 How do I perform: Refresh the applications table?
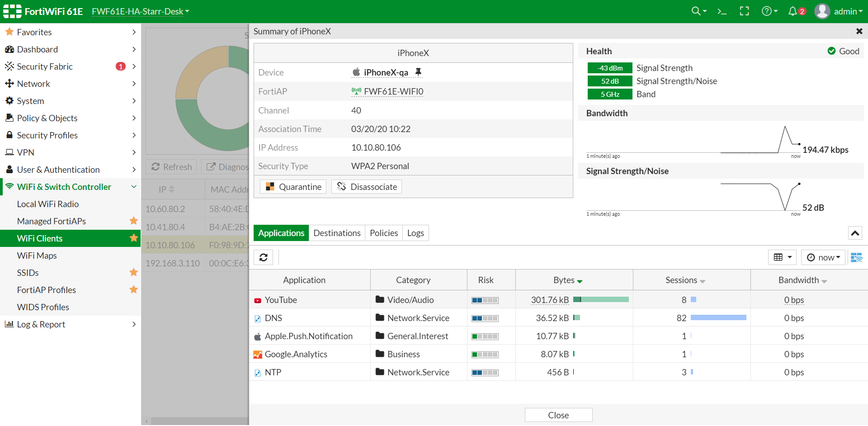pyautogui.click(x=264, y=257)
